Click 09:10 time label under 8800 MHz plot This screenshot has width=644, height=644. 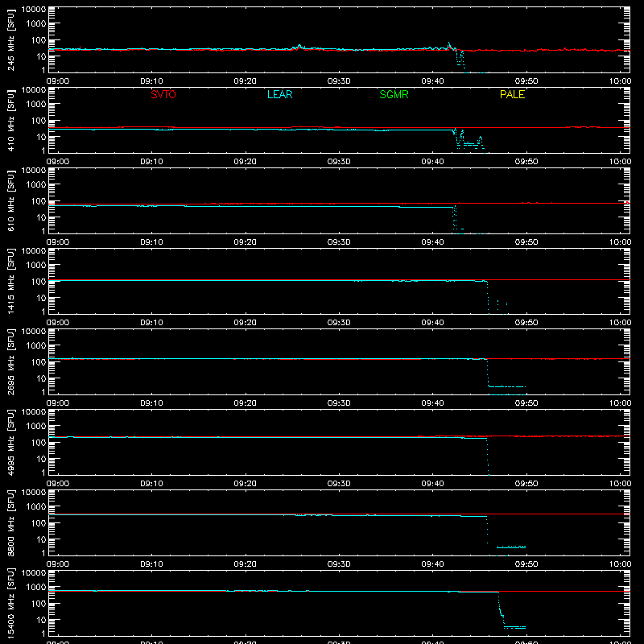pos(151,564)
